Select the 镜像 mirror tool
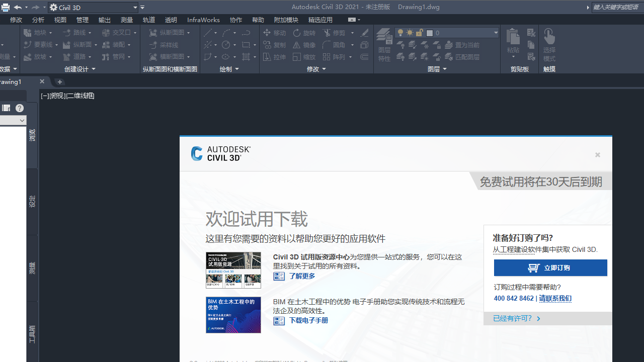This screenshot has height=362, width=644. pyautogui.click(x=304, y=45)
